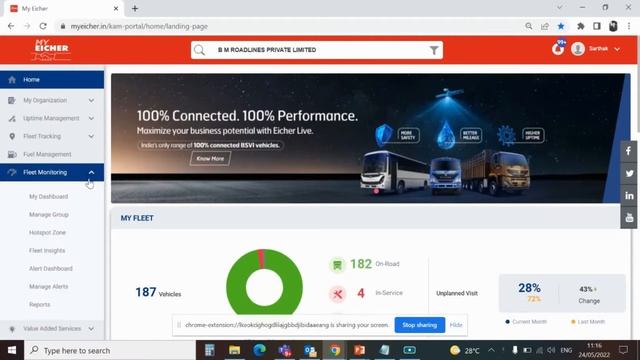The width and height of the screenshot is (640, 360).
Task: Share this page from address bar
Action: pyautogui.click(x=545, y=26)
